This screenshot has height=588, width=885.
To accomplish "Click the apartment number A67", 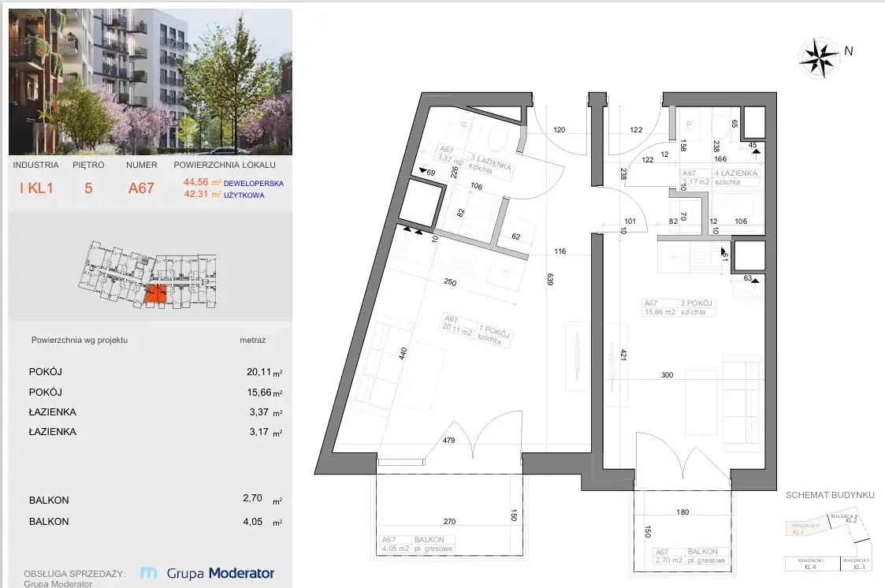I will [142, 188].
